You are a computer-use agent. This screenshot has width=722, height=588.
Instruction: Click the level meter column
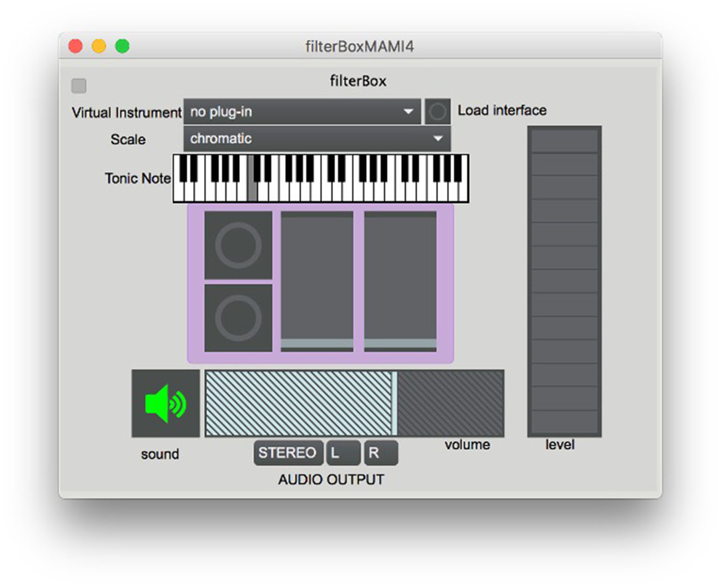click(564, 281)
